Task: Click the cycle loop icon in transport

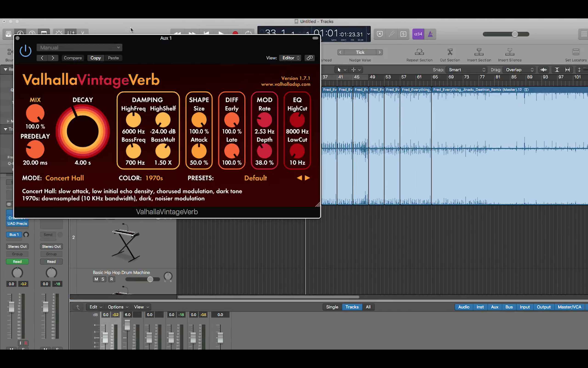Action: click(248, 33)
